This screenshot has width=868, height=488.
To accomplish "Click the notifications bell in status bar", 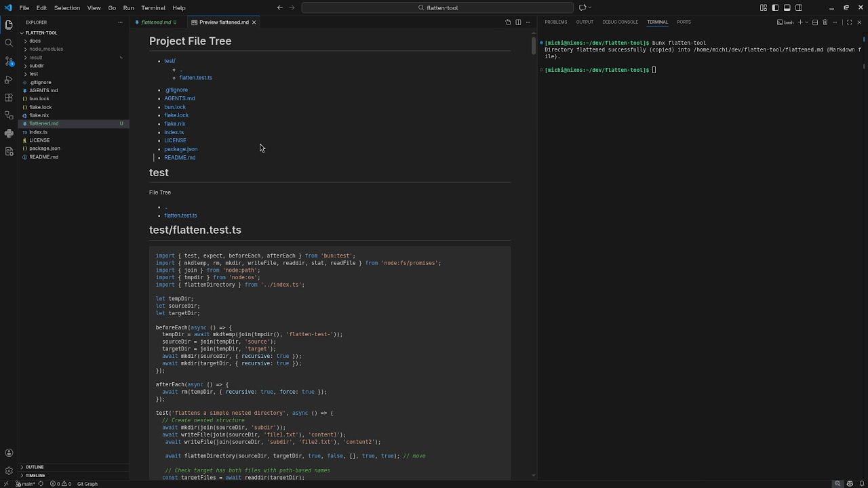I will click(862, 484).
